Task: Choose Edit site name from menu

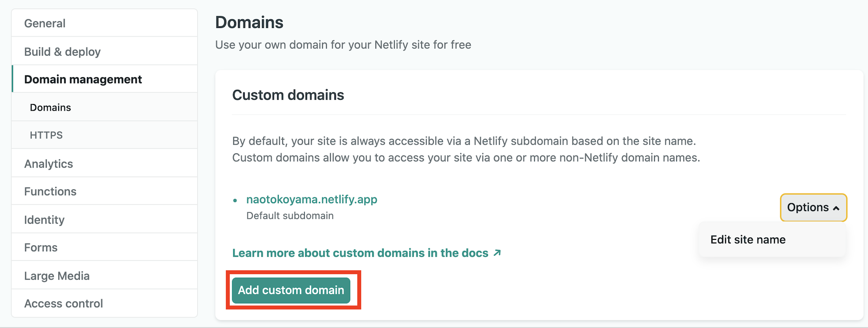Action: (x=748, y=239)
